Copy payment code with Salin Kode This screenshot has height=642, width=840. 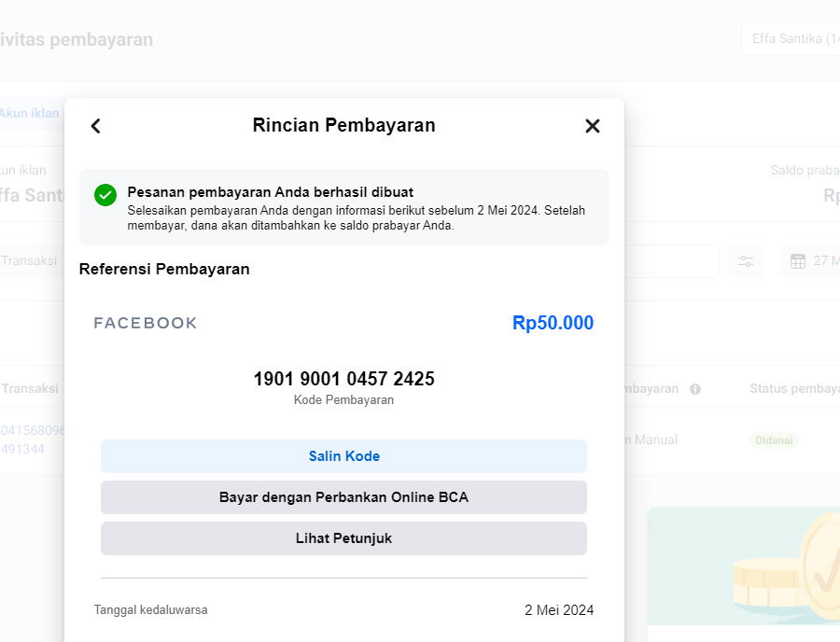point(343,456)
